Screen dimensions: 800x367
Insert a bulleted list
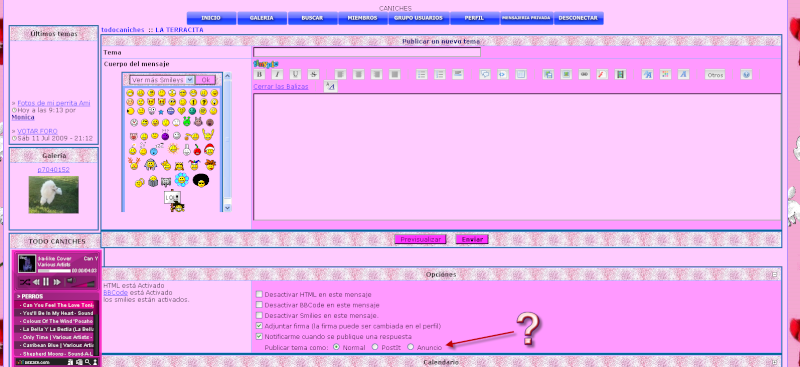point(421,75)
